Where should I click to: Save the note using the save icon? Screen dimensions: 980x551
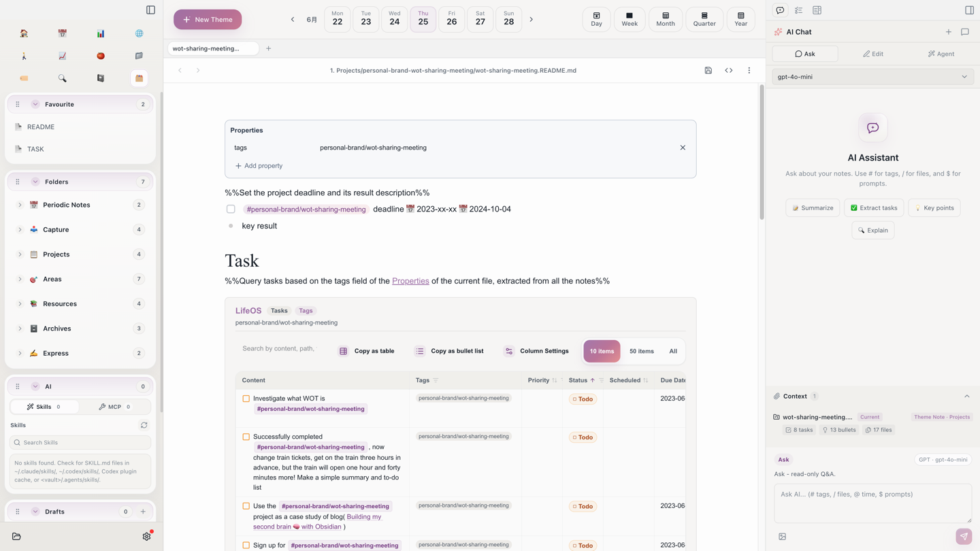[x=708, y=70]
